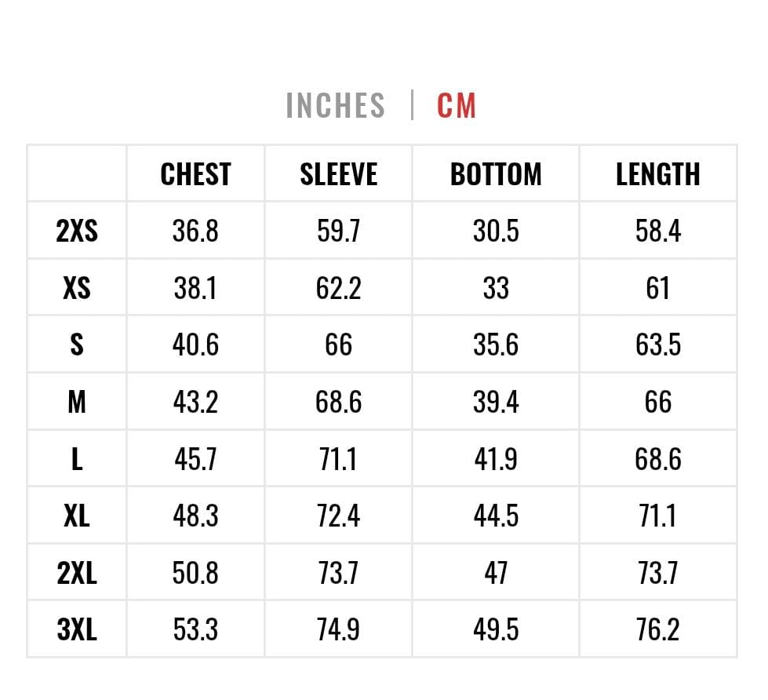768x700 pixels.
Task: Select the CM unit tab
Action: coord(457,105)
